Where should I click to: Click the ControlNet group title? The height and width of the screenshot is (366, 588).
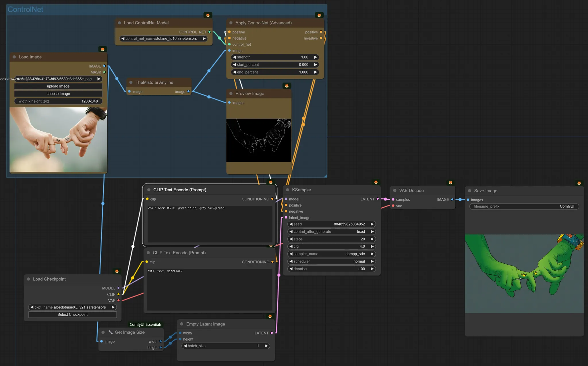[25, 9]
